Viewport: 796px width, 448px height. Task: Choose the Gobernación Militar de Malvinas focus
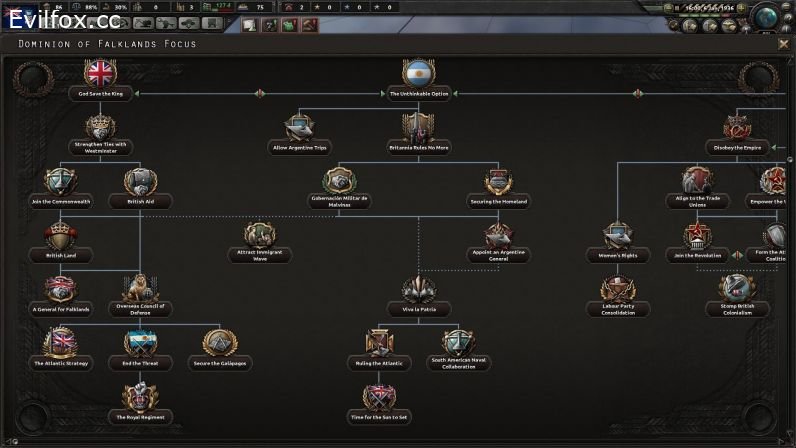tap(339, 183)
